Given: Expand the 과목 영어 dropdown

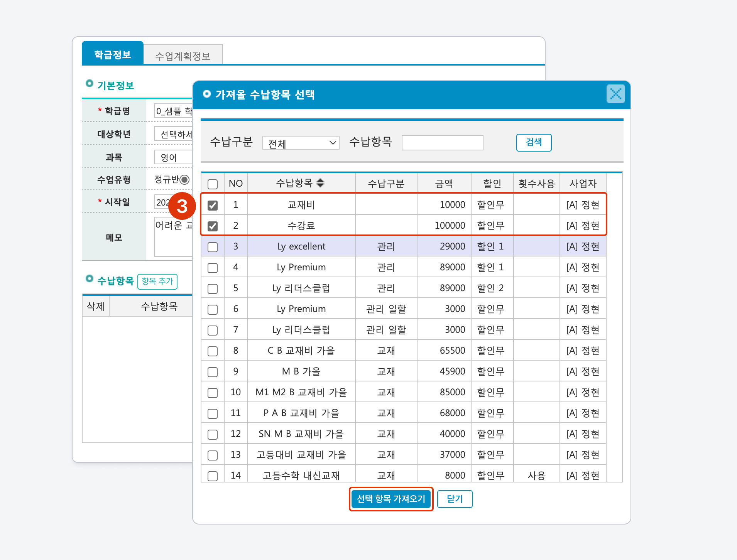Looking at the screenshot, I should pos(174,157).
